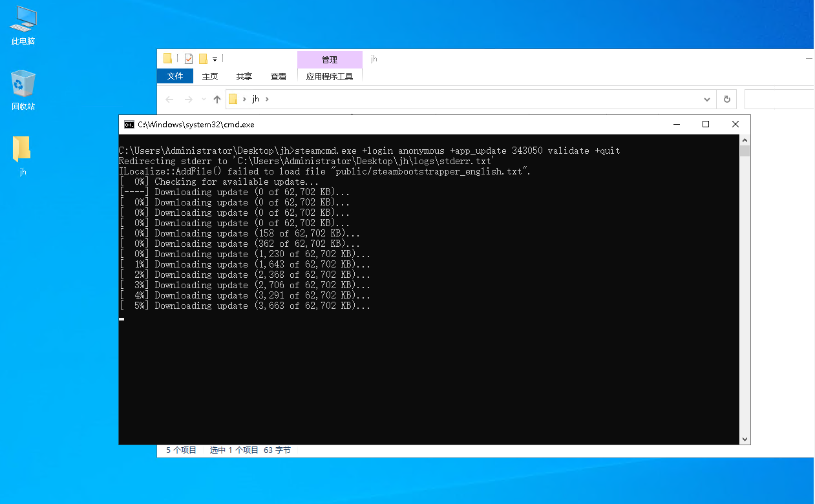The height and width of the screenshot is (504, 815).
Task: Go back using Explorer back arrow
Action: click(169, 100)
